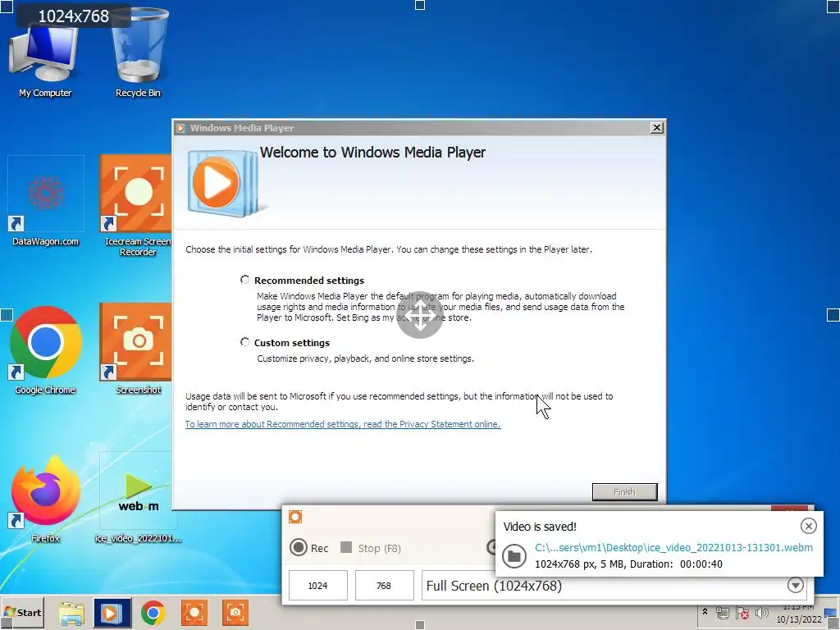Click the grayed Finish button
Viewport: 840px width, 630px height.
[624, 492]
